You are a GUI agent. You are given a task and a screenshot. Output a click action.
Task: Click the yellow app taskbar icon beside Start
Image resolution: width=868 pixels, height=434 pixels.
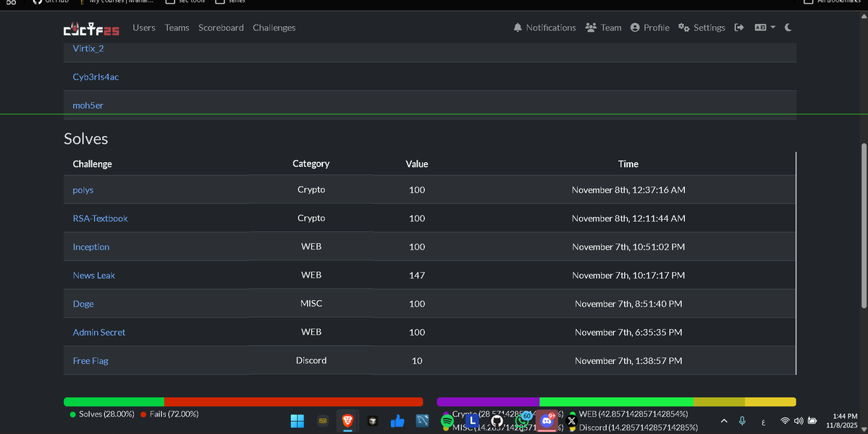(323, 421)
